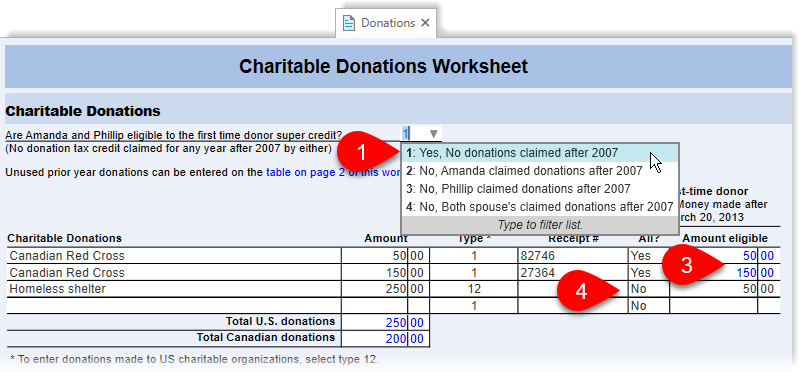Click the Type column header
Viewport: 799px width, 372px height.
click(473, 238)
